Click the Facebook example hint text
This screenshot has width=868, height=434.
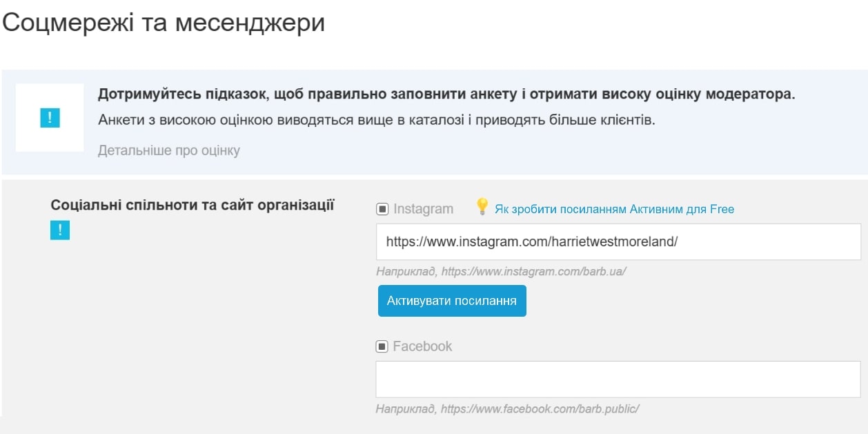pyautogui.click(x=507, y=408)
